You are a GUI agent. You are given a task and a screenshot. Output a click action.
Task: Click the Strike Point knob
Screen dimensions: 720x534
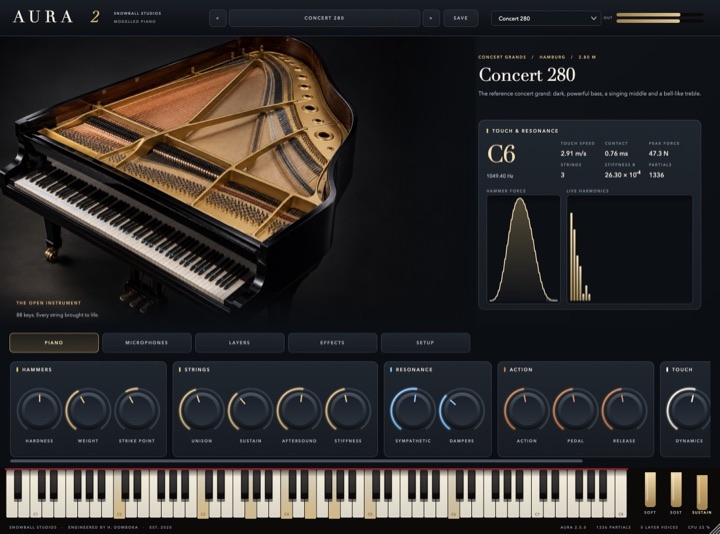137,410
